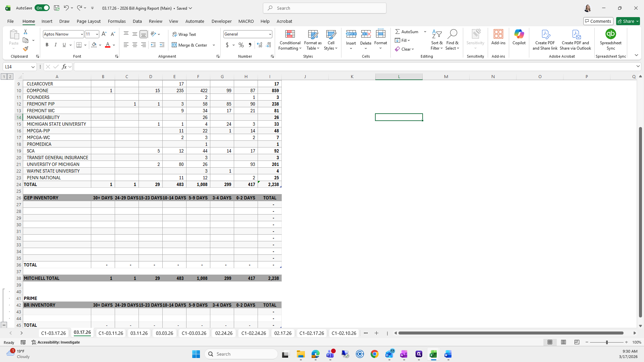The height and width of the screenshot is (362, 644).
Task: Open Find & Select magnifier icon
Action: [452, 34]
